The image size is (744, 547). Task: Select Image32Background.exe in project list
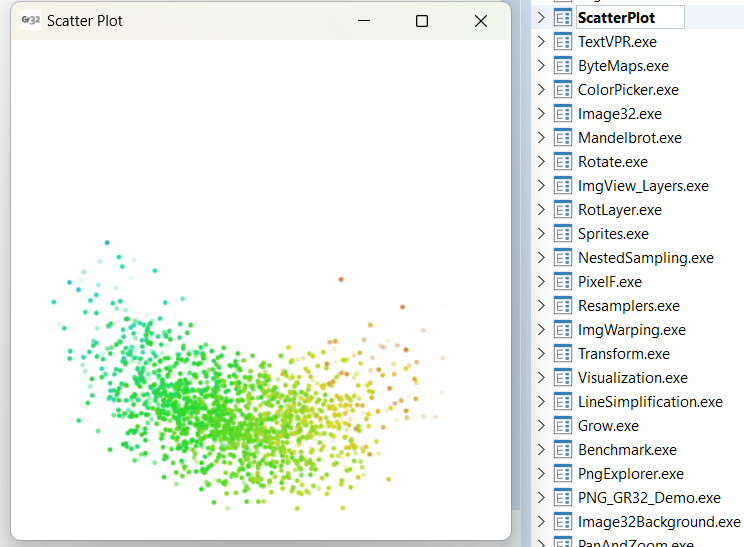coord(659,522)
